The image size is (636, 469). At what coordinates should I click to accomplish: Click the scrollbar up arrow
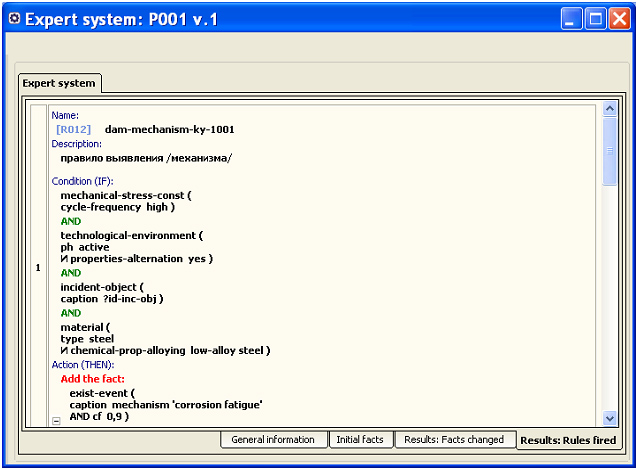pos(610,109)
